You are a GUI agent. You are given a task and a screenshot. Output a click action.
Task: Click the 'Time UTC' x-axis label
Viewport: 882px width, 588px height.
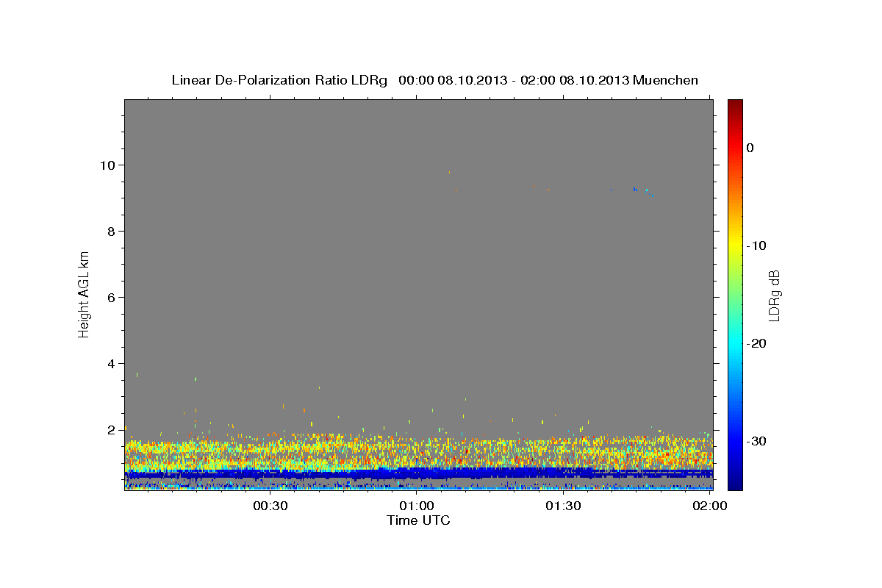(418, 520)
